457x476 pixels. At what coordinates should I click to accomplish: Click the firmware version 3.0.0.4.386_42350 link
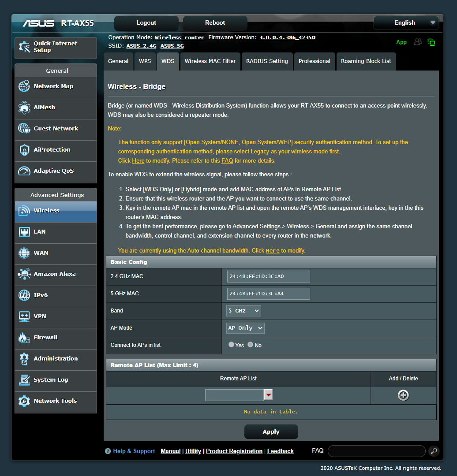(287, 37)
